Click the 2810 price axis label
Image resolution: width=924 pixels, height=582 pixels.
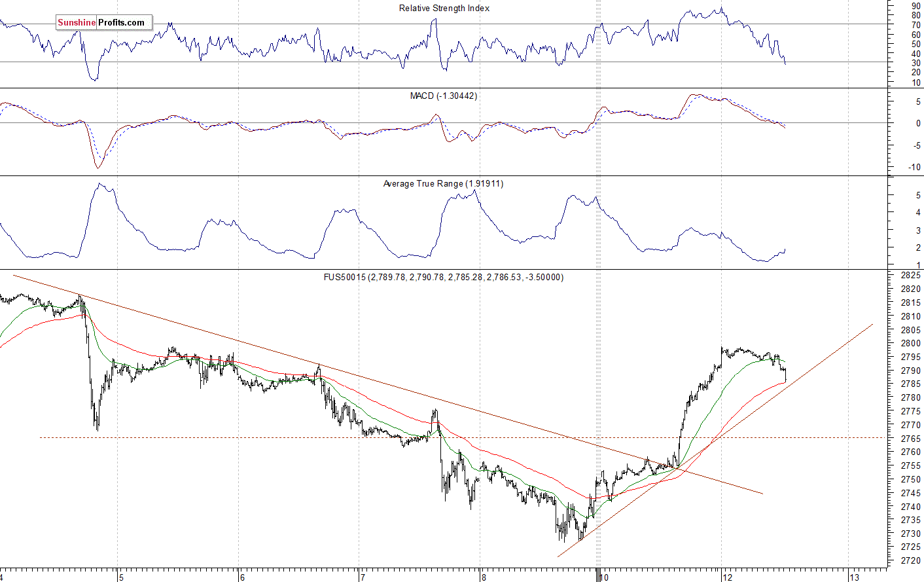click(x=910, y=317)
